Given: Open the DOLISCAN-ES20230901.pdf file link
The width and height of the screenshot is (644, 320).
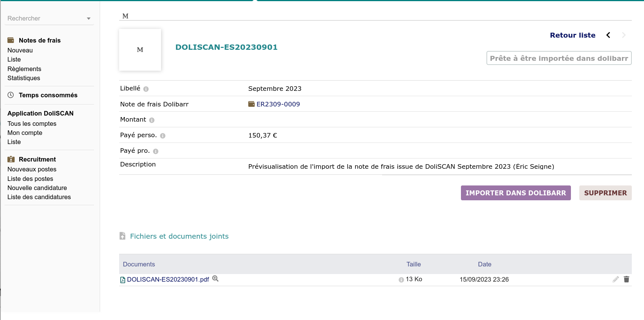Looking at the screenshot, I should 168,279.
